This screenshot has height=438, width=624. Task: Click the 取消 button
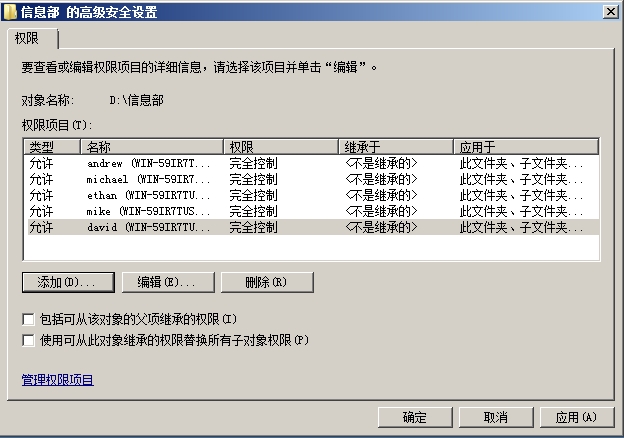point(496,417)
